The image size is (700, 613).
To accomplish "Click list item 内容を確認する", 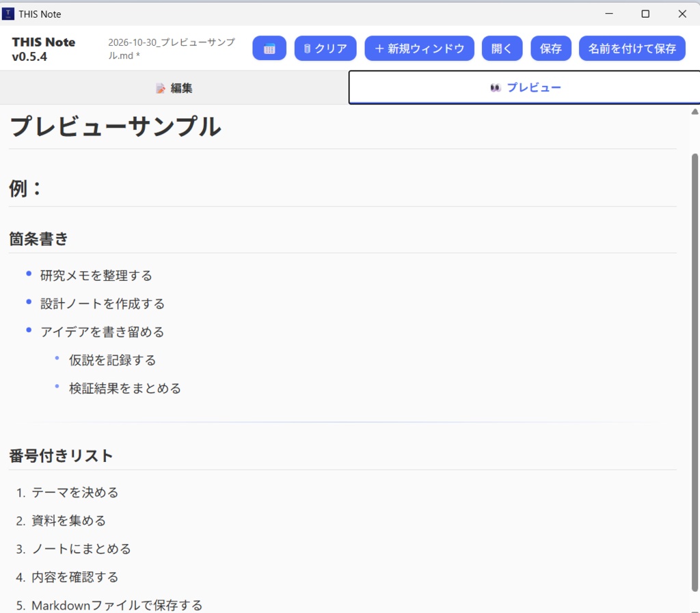I will tap(75, 577).
